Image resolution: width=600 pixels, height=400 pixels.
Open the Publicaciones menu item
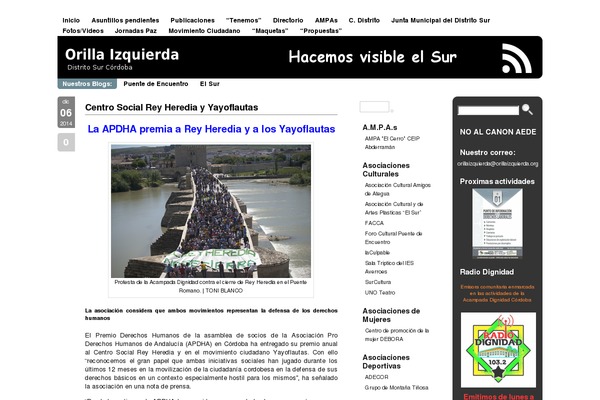tap(192, 20)
